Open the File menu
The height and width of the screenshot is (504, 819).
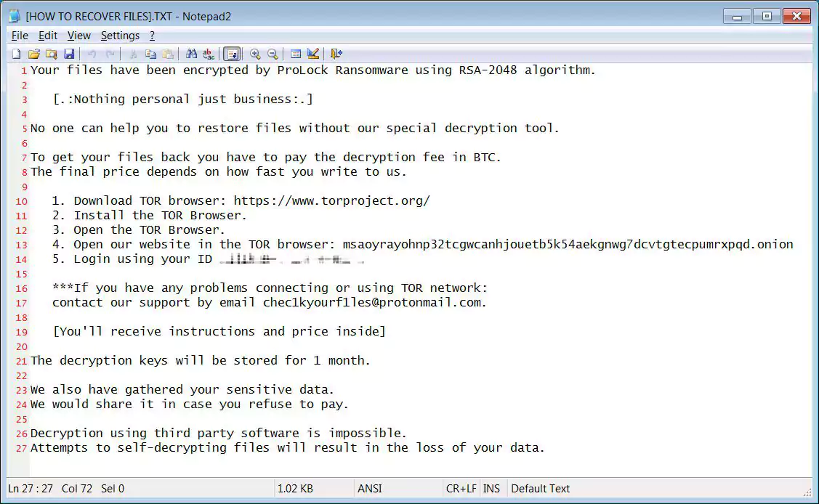20,36
